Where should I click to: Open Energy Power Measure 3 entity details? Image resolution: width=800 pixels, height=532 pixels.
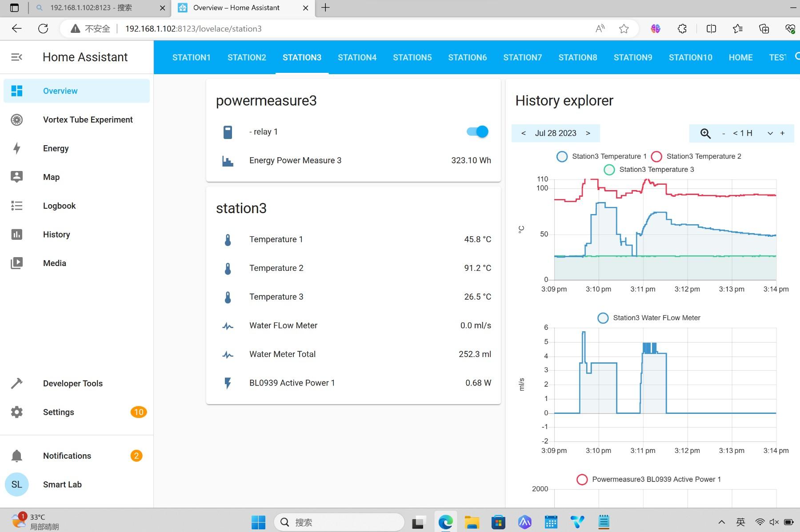point(353,161)
